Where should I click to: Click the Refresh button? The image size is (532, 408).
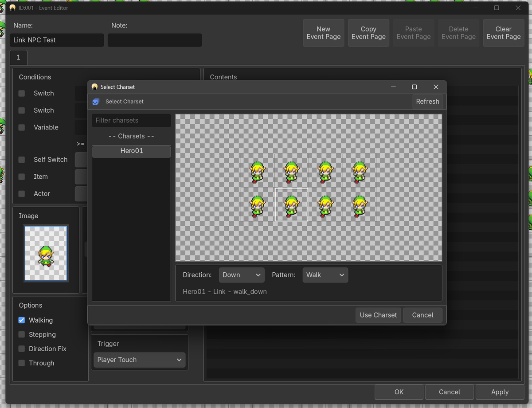pyautogui.click(x=427, y=102)
